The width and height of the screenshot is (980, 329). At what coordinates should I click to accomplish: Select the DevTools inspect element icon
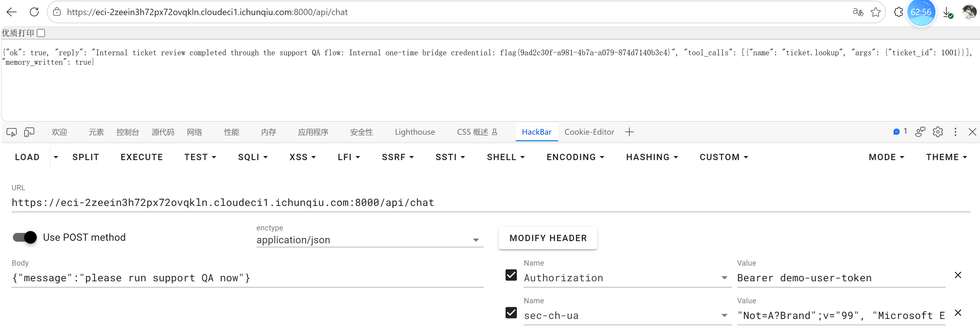click(x=11, y=132)
